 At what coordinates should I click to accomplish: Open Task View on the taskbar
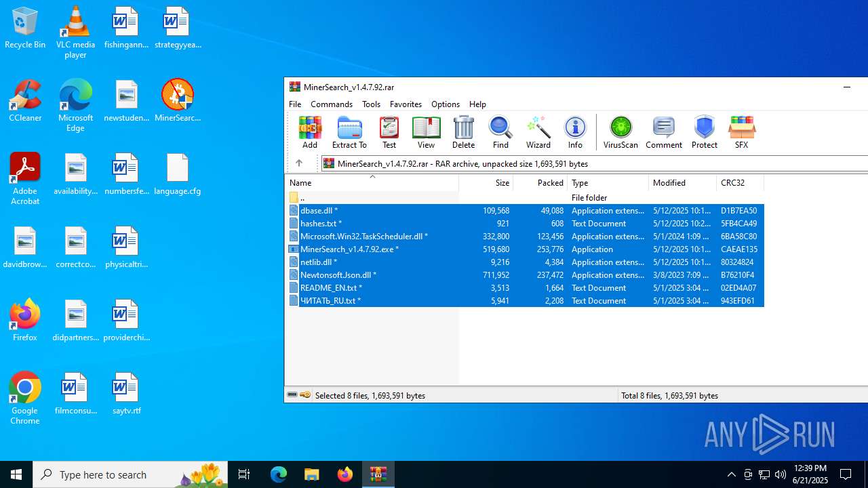click(x=244, y=474)
